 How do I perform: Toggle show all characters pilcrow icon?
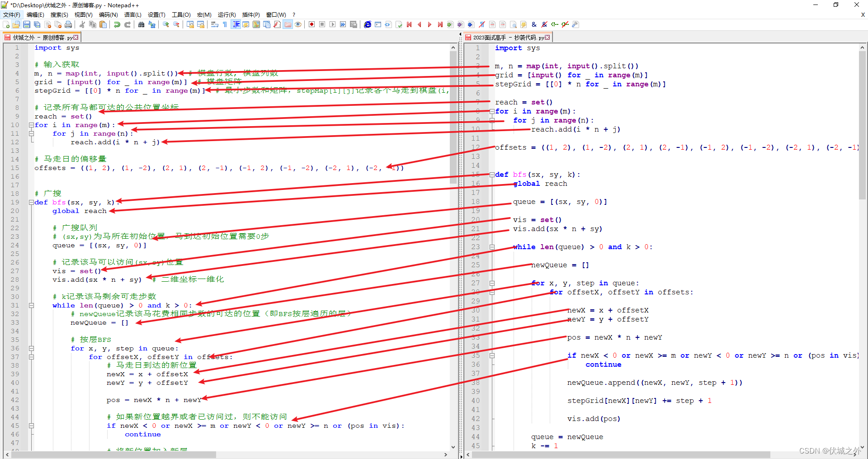225,24
